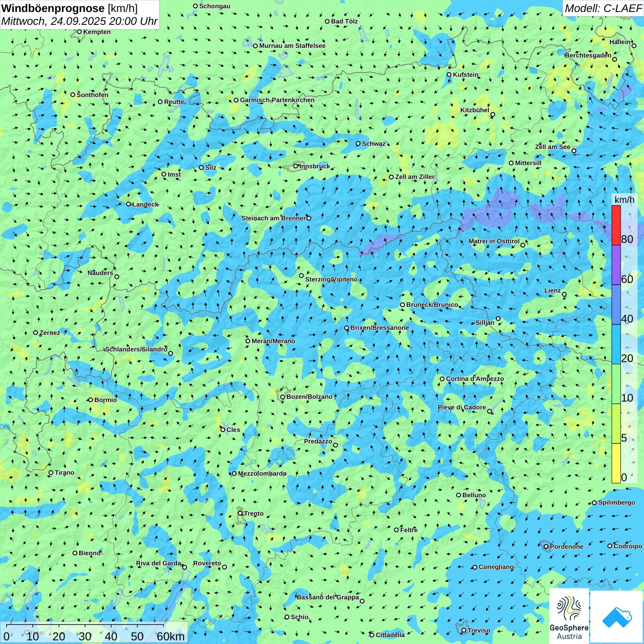Select the purple swatch in the km/h legend
This screenshot has height=644, width=644.
616,265
